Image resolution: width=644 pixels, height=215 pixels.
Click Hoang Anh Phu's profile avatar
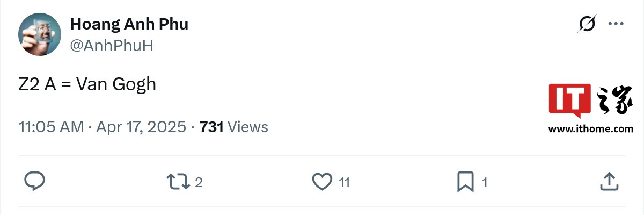(x=40, y=34)
